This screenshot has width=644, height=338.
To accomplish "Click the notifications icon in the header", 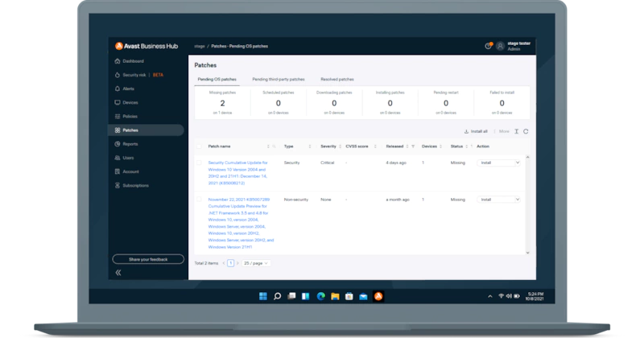I will pyautogui.click(x=488, y=46).
